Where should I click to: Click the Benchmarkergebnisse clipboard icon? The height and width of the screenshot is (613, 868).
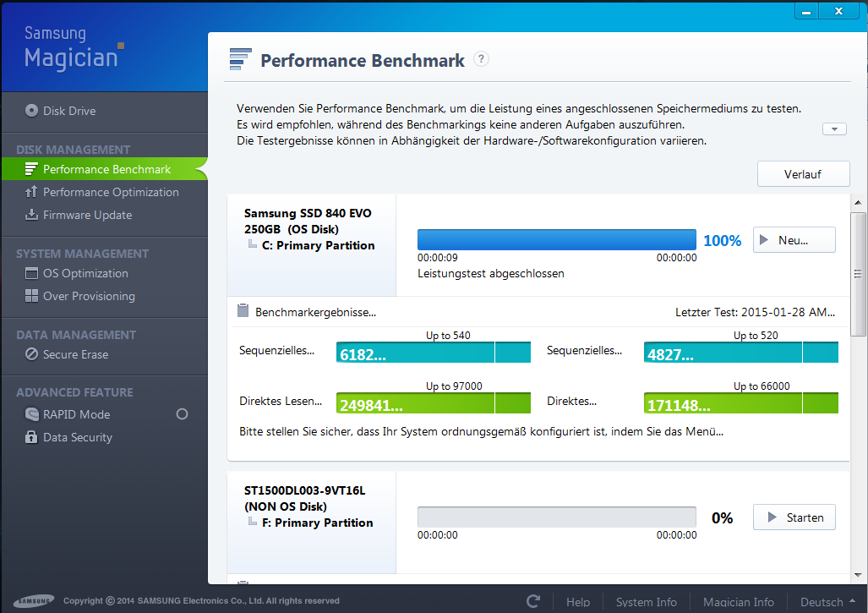(243, 310)
